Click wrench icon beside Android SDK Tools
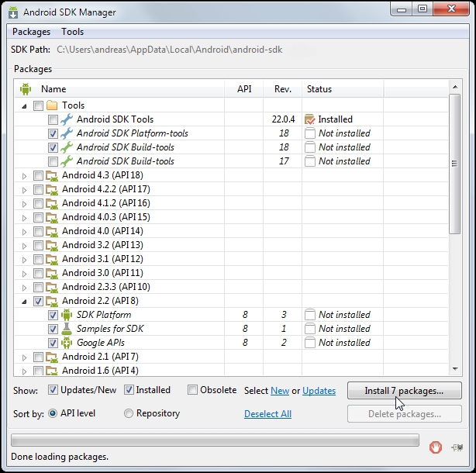The width and height of the screenshot is (476, 473). 67,119
